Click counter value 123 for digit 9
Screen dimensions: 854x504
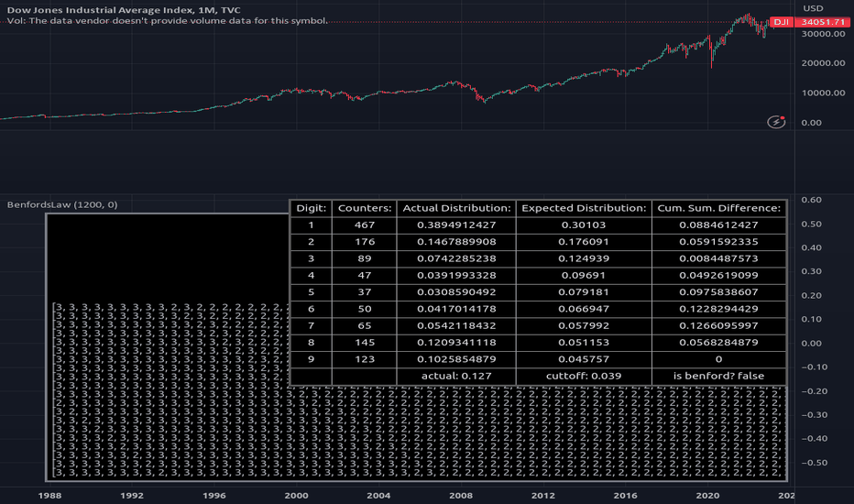click(365, 359)
